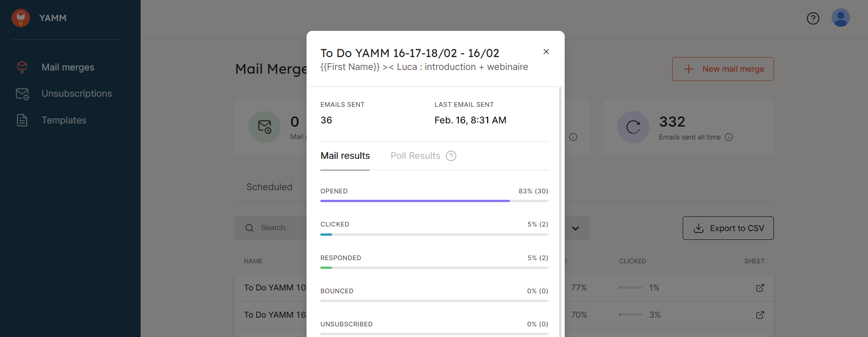Screen dimensions: 868x337
Task: Click the 3% clicked value in table
Action: (655, 315)
